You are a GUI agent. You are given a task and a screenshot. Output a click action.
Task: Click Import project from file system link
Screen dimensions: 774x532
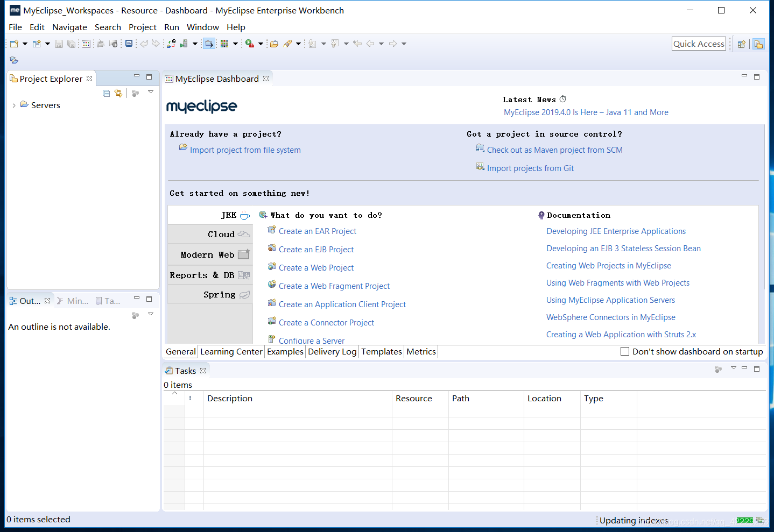coord(245,150)
